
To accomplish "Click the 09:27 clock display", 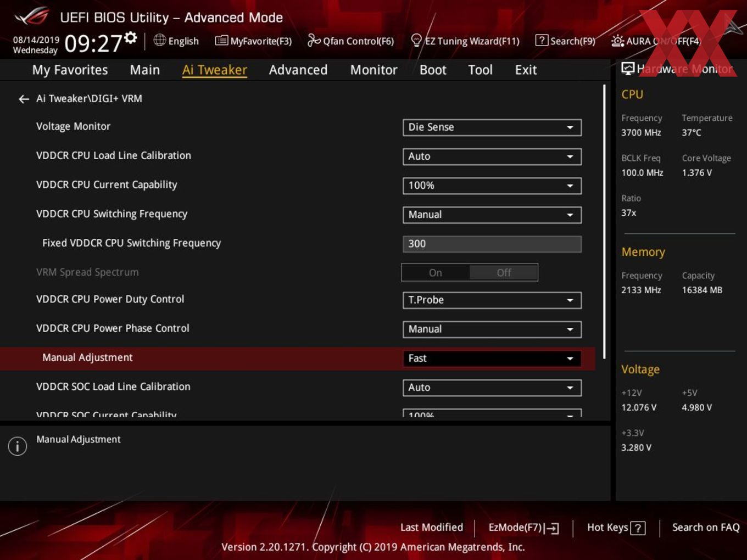I will [93, 43].
